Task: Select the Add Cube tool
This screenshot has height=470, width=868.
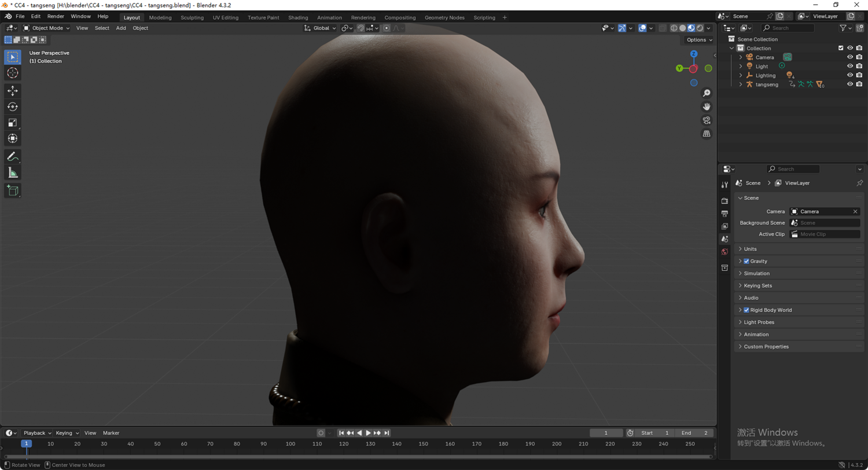Action: click(12, 190)
